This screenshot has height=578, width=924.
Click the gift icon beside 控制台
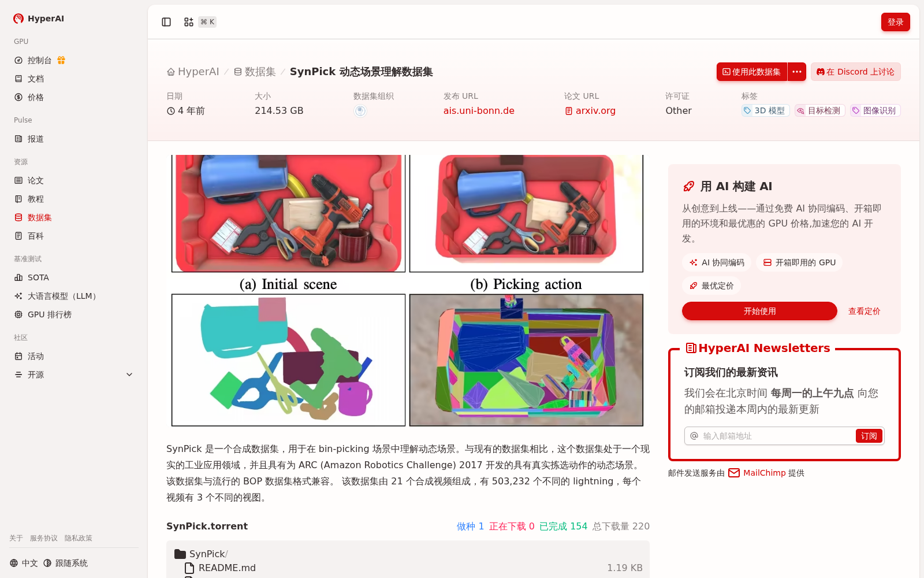coord(61,60)
